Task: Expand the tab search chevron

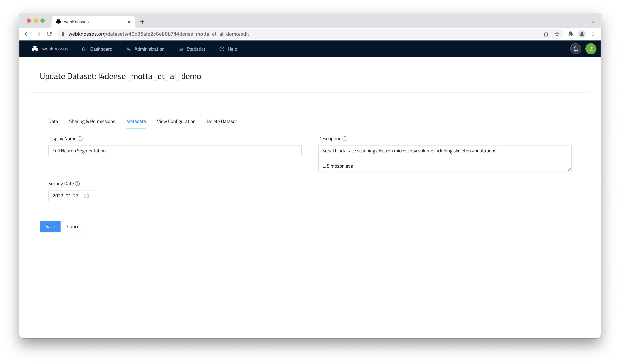Action: 593,22
